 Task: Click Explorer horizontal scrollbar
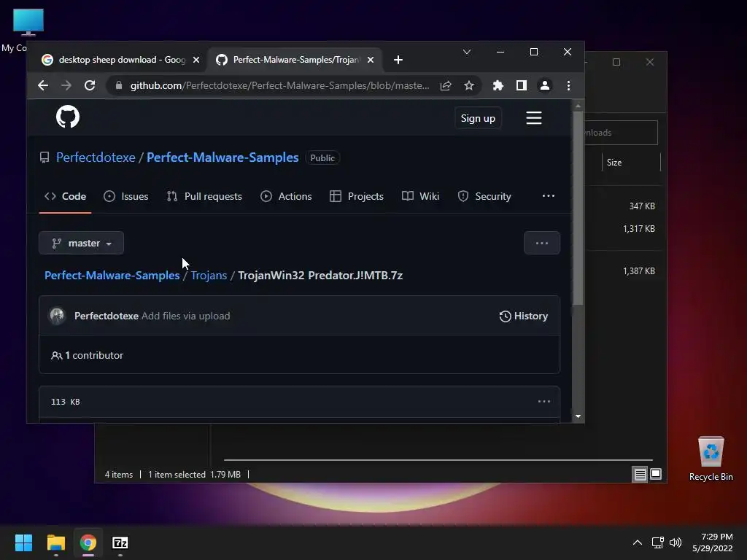coord(438,460)
